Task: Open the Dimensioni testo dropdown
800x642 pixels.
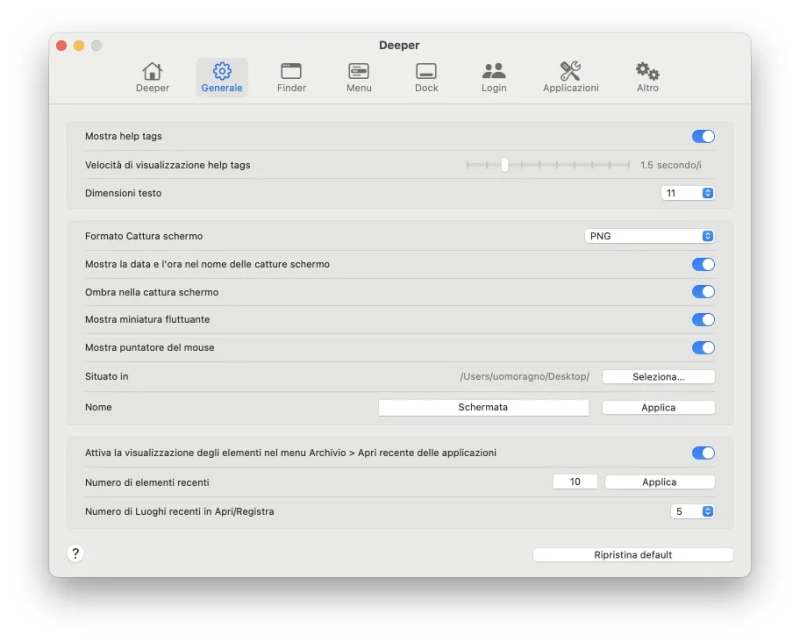Action: 688,193
